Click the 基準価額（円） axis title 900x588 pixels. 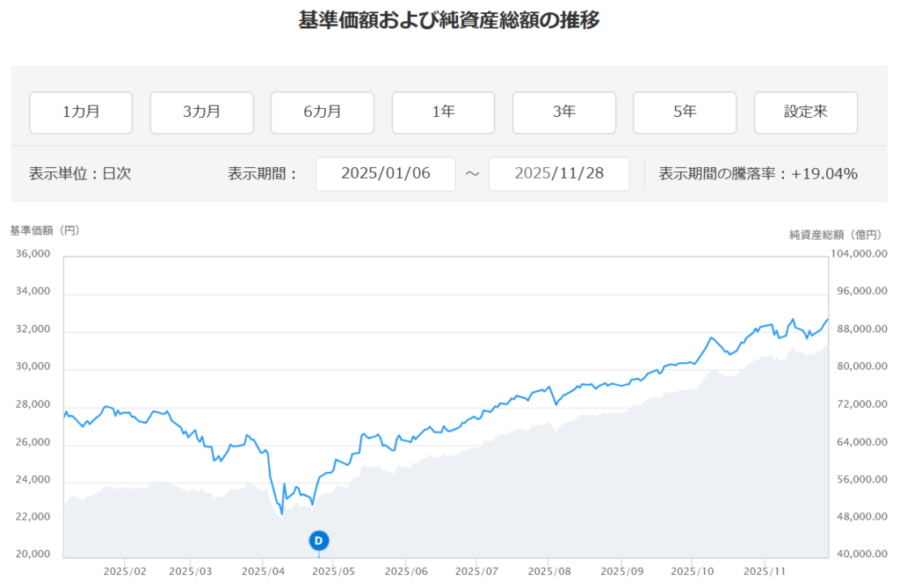[45, 230]
